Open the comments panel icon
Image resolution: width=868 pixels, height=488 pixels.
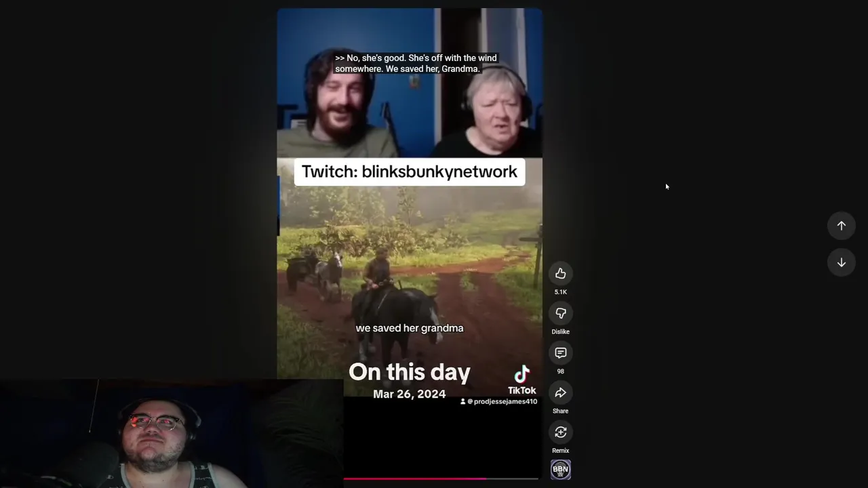click(560, 353)
